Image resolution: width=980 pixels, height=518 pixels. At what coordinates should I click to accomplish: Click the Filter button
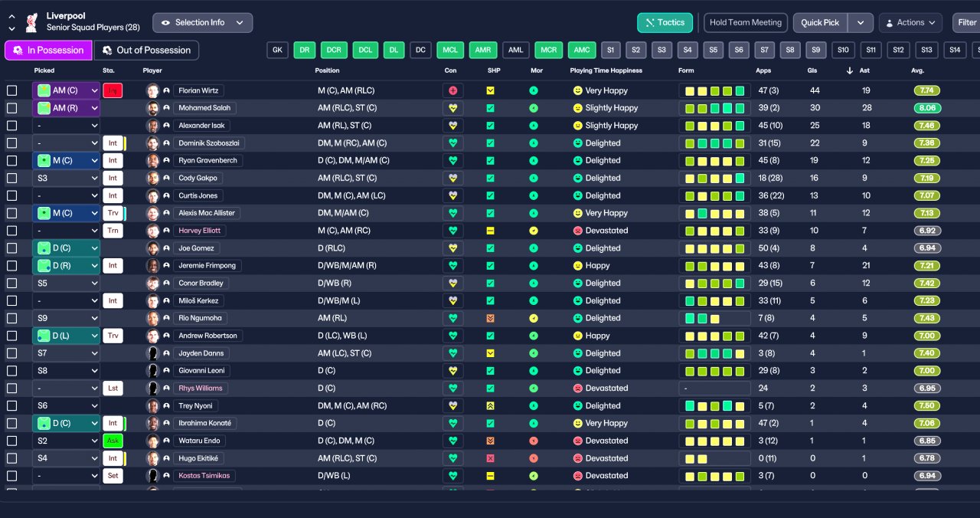tap(966, 23)
